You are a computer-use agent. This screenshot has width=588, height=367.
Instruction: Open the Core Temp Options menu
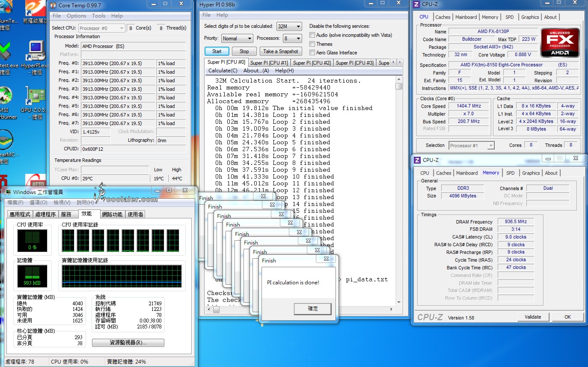(x=76, y=16)
